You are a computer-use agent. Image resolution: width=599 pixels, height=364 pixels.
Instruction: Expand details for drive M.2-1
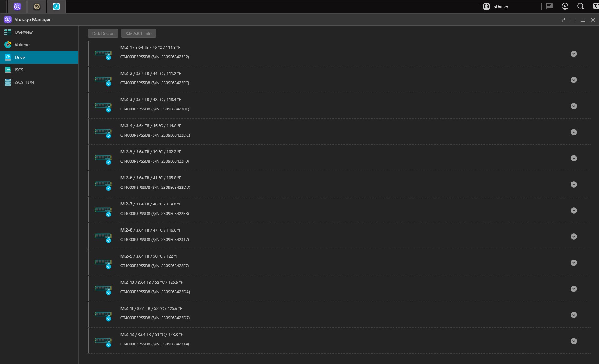(574, 54)
